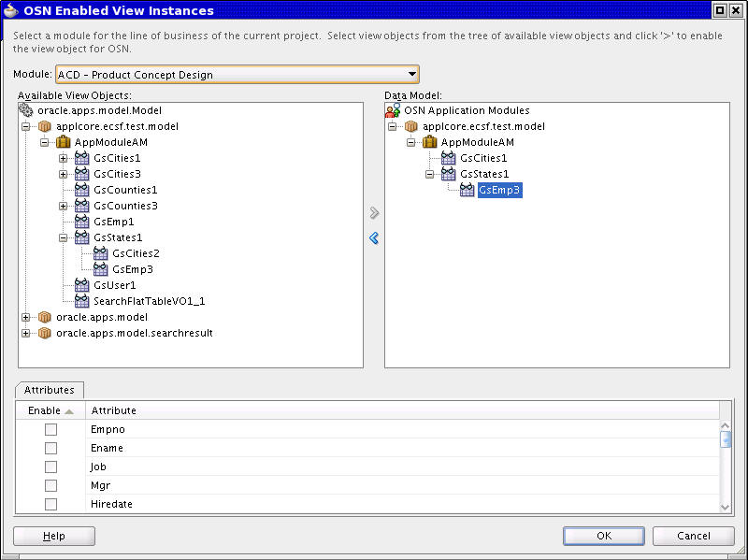The height and width of the screenshot is (560, 748).
Task: Enable the Empno attribute checkbox
Action: pos(50,429)
